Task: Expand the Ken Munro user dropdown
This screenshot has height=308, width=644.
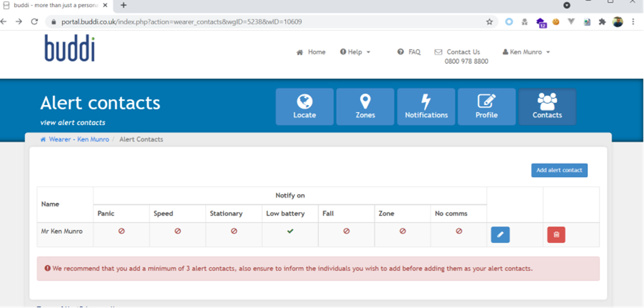Action: 526,52
